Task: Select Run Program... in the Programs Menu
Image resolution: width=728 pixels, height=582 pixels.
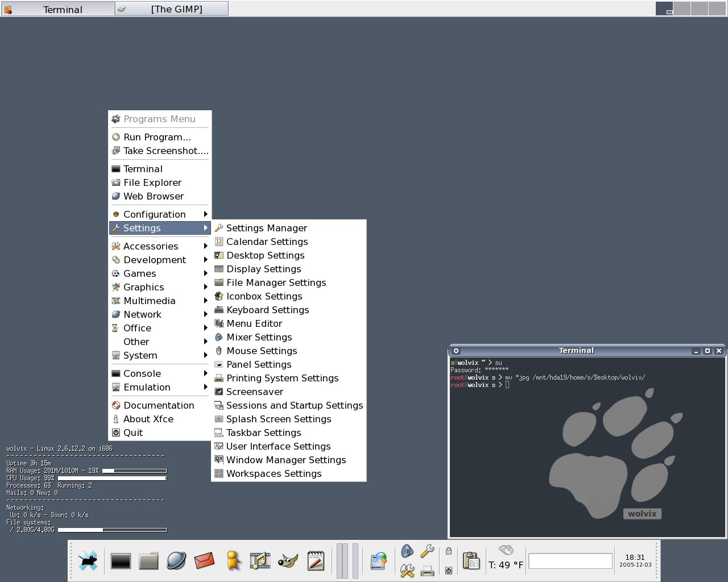Action: [x=160, y=137]
